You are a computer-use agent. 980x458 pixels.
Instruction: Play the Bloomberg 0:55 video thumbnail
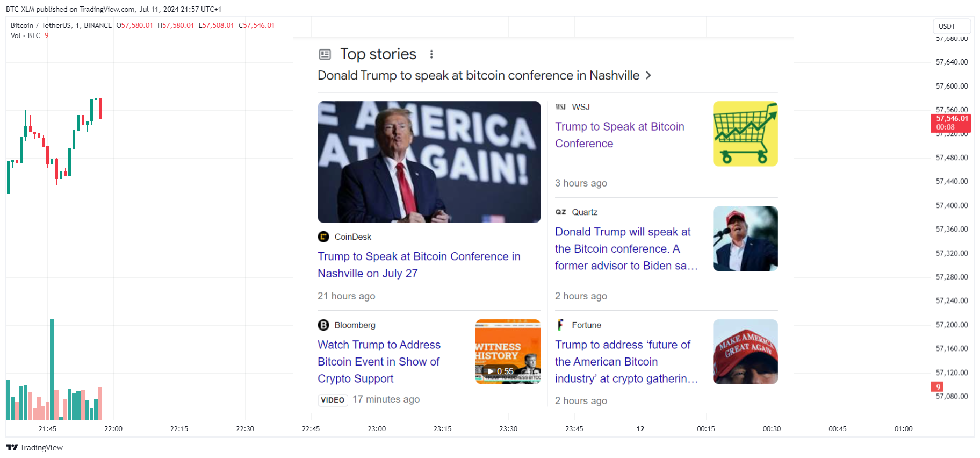pyautogui.click(x=508, y=352)
